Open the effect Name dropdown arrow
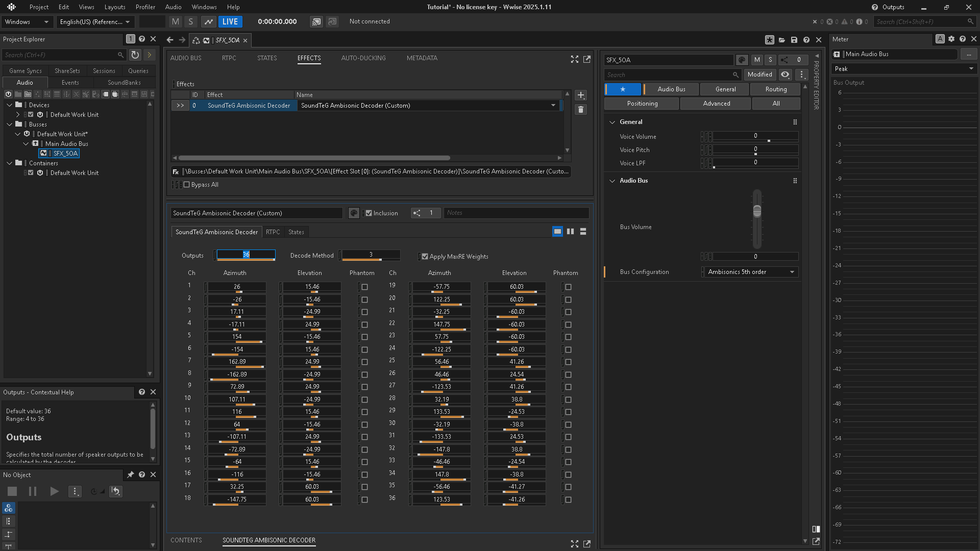The image size is (980, 551). tap(553, 106)
